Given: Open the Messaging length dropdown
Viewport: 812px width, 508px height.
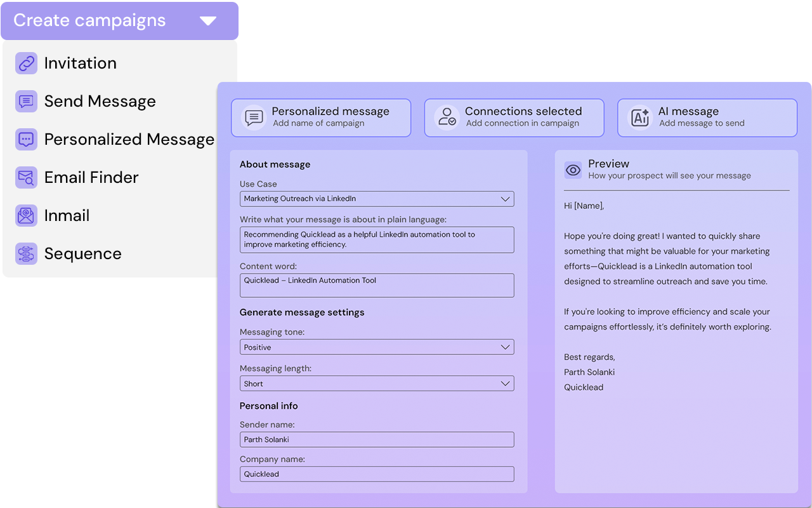Looking at the screenshot, I should click(377, 384).
